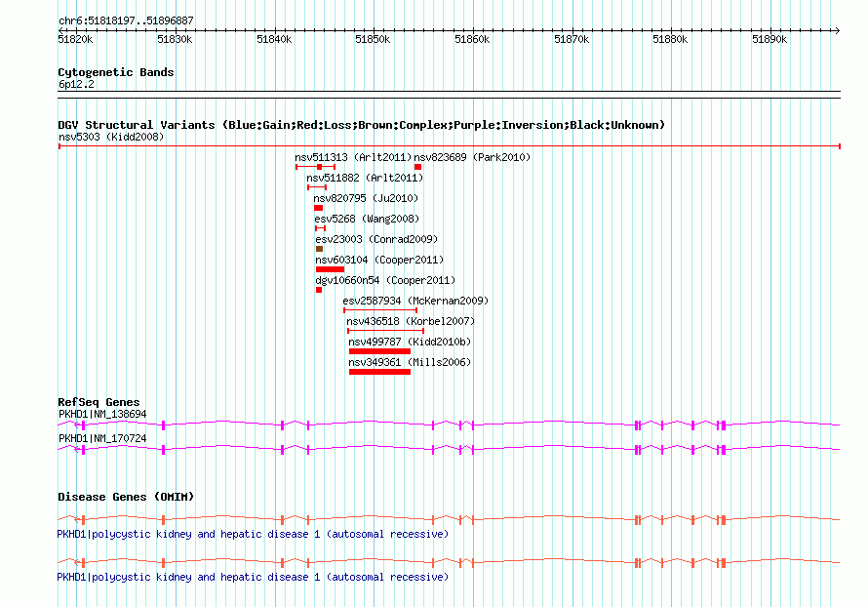Click esv2587934 (McKernan2009) label
This screenshot has height=607, width=868.
point(415,301)
